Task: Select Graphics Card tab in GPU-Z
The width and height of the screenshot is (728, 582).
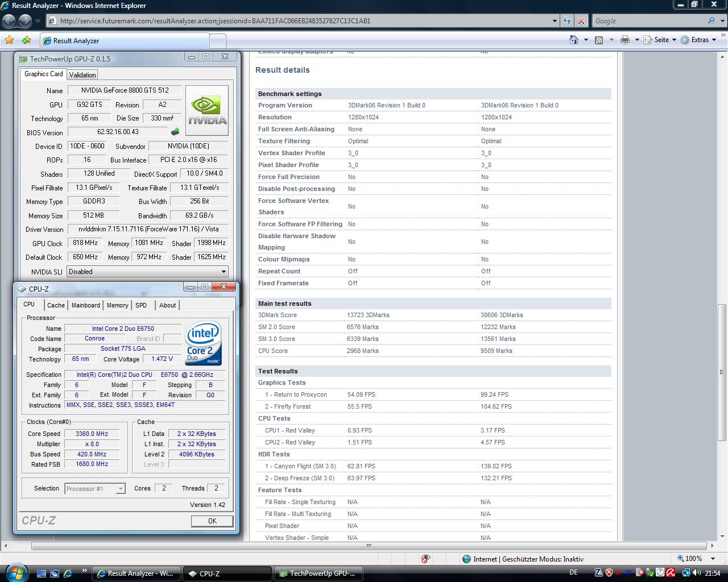Action: 43,74
